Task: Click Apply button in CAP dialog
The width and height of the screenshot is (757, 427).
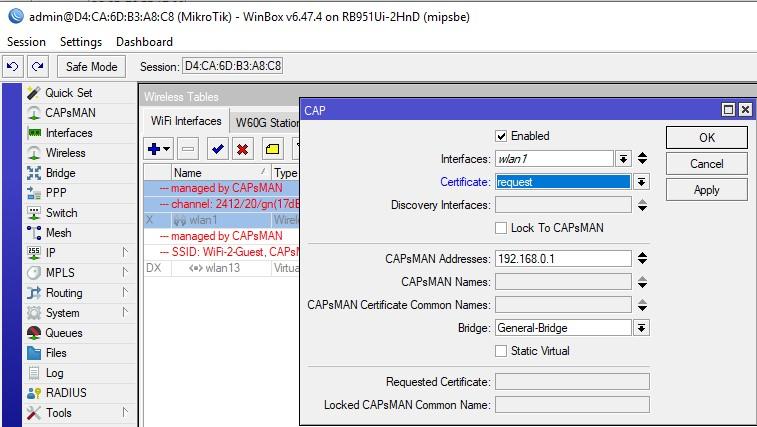Action: click(x=707, y=190)
